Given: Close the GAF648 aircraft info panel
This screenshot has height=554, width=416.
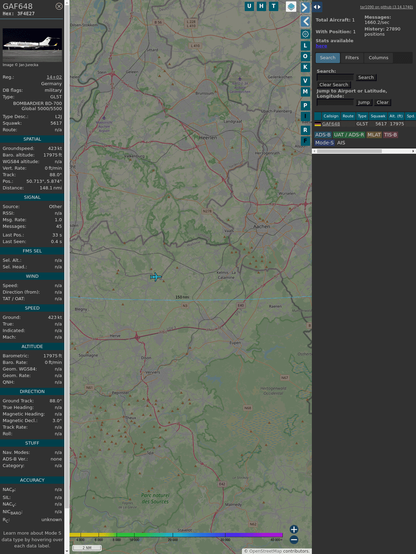Looking at the screenshot, I should [x=59, y=6].
